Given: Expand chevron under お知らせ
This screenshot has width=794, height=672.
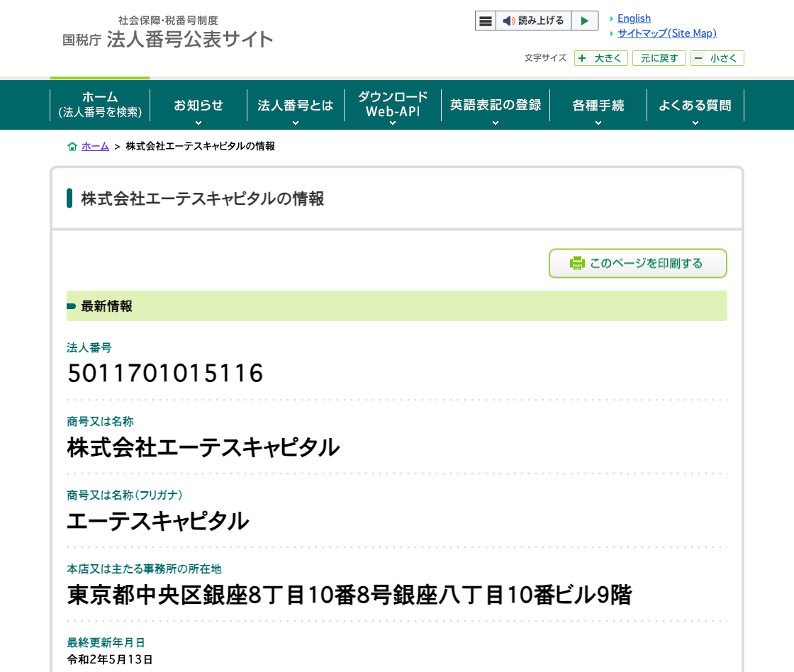Looking at the screenshot, I should click(198, 123).
